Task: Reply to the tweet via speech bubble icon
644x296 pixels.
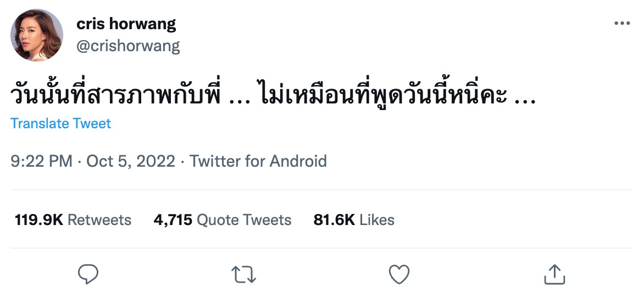Action: pos(88,274)
